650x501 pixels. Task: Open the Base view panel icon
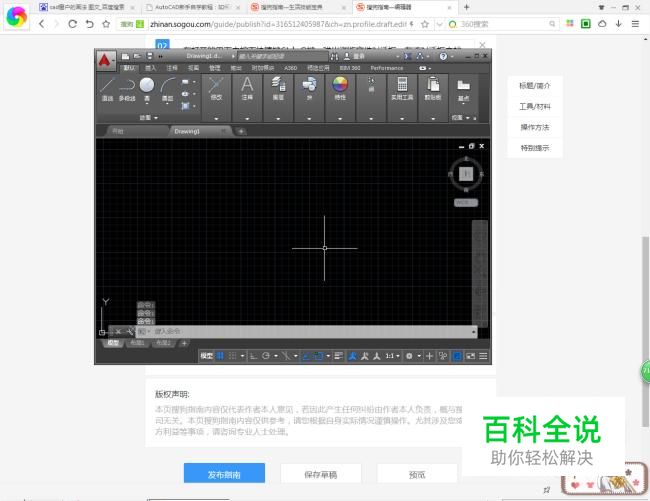pos(463,89)
